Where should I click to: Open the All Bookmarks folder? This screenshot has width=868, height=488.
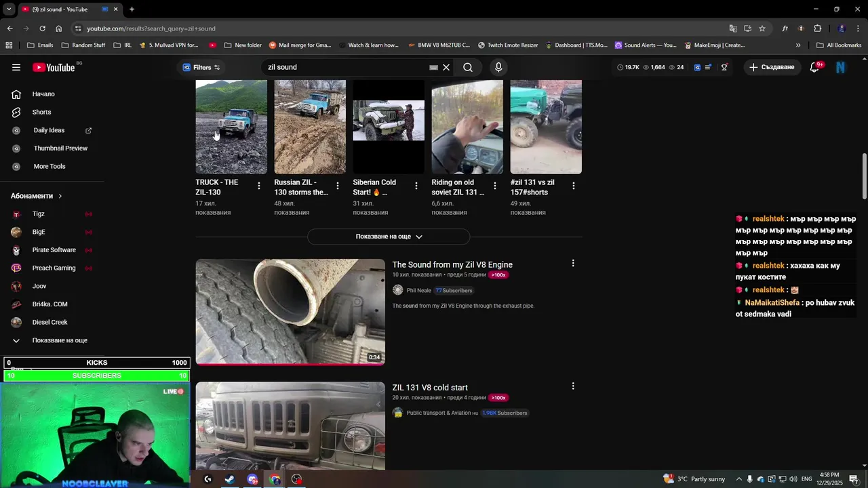tap(839, 45)
